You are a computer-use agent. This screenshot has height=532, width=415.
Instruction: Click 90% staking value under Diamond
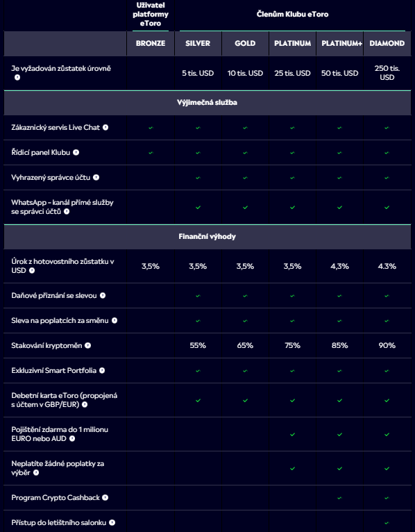[387, 345]
